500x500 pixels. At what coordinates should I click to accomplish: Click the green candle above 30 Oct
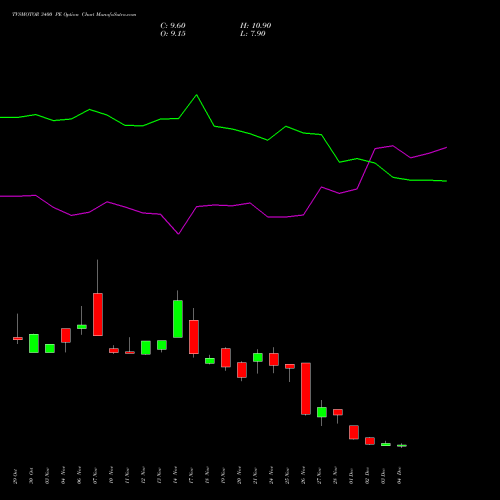point(34,343)
